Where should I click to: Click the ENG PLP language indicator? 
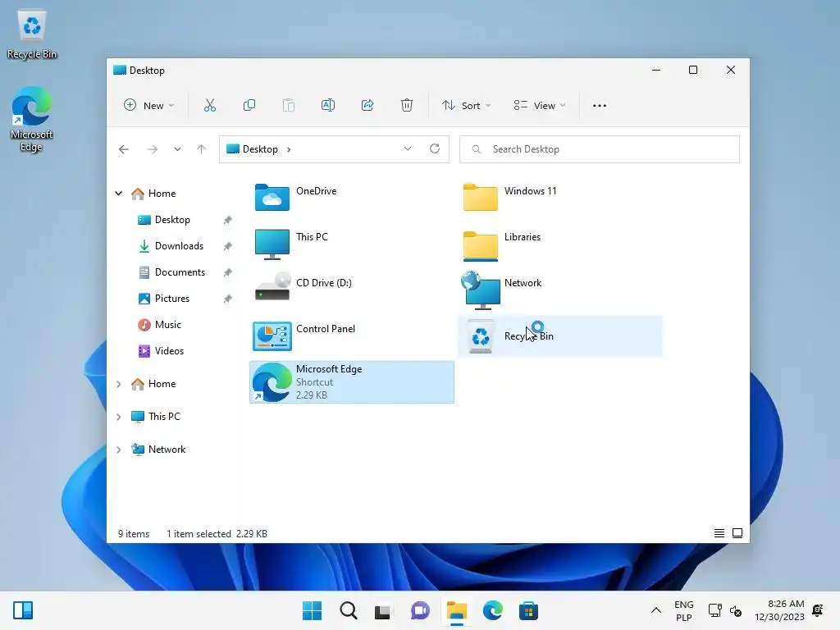tap(683, 610)
